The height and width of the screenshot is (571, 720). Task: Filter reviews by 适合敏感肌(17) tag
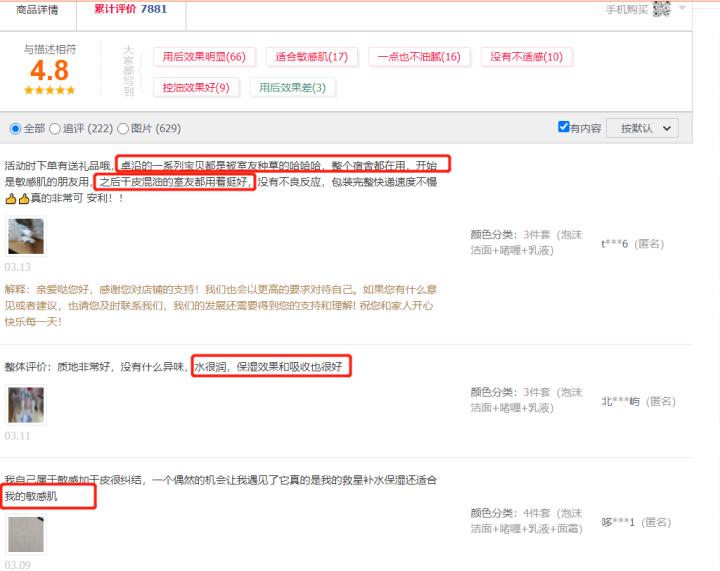[311, 57]
